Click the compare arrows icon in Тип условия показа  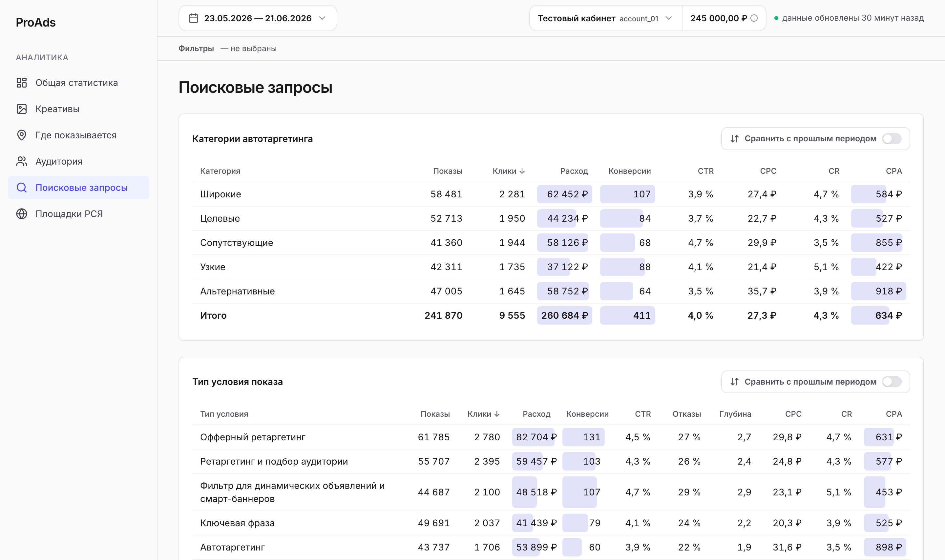pos(734,382)
